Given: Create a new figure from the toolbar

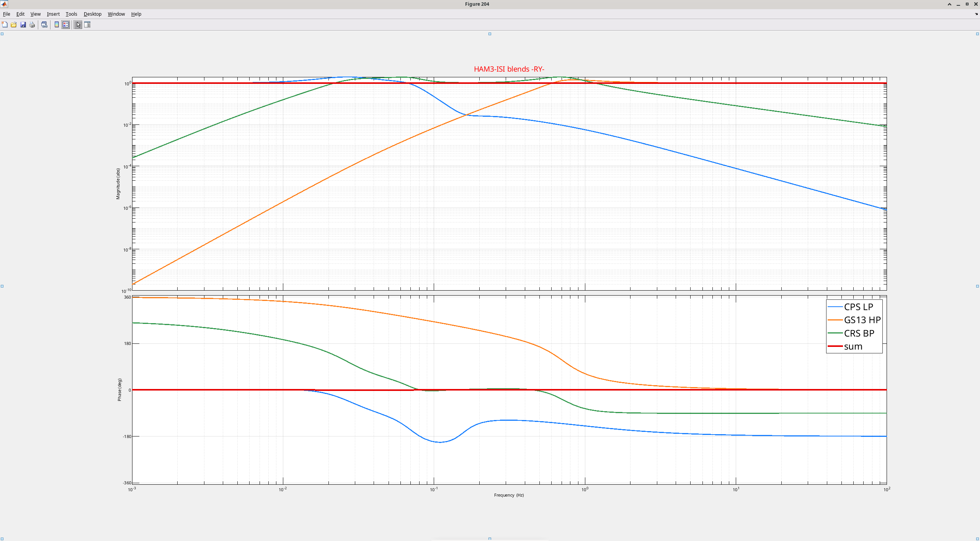Looking at the screenshot, I should point(5,25).
